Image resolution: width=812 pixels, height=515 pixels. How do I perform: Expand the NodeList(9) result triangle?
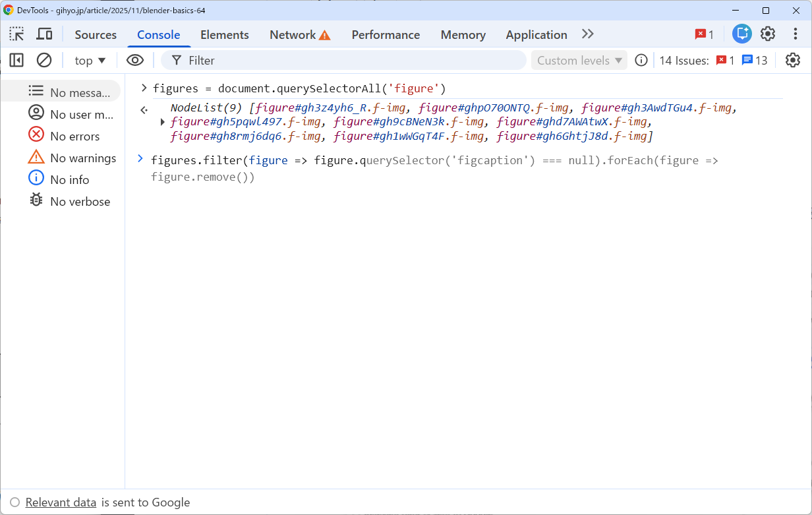tap(163, 122)
